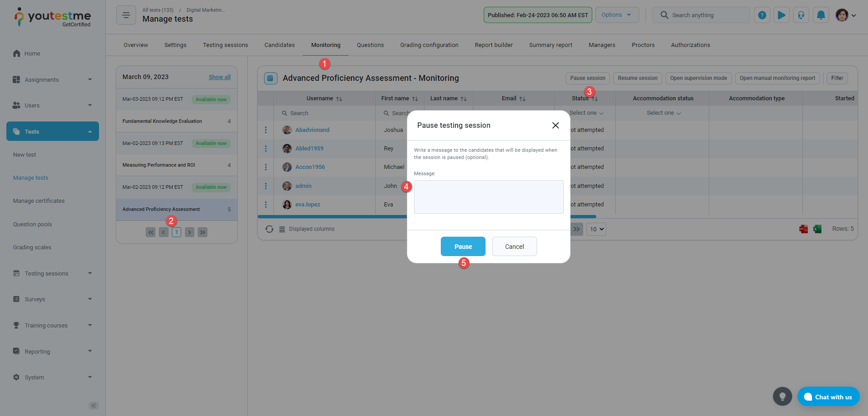Image resolution: width=868 pixels, height=416 pixels.
Task: Open three-dot menu for Abadvionand row
Action: (266, 130)
